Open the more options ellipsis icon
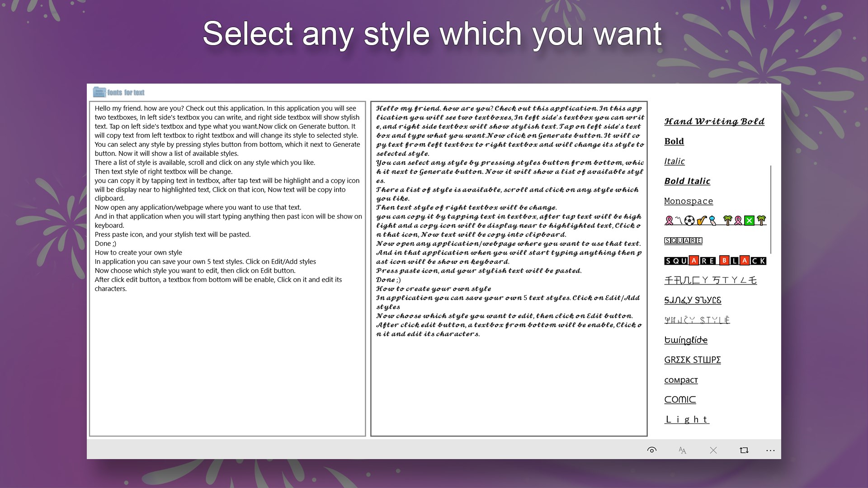The image size is (868, 488). (x=771, y=450)
